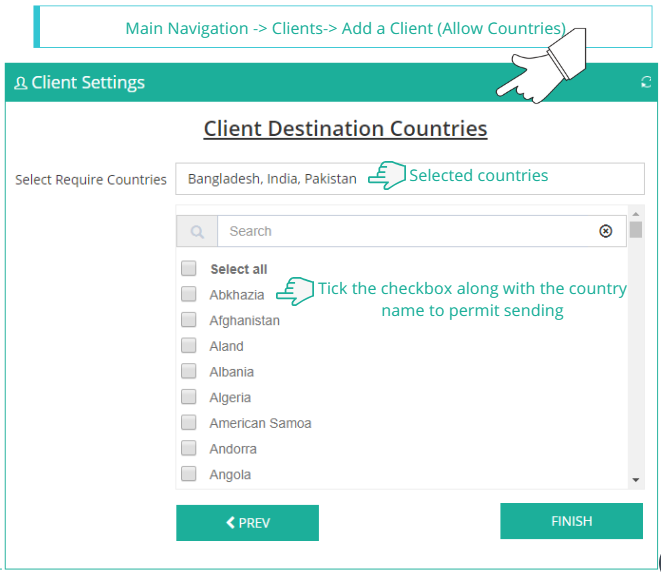661x575 pixels.
Task: Select the Albania checkbox
Action: tap(188, 371)
